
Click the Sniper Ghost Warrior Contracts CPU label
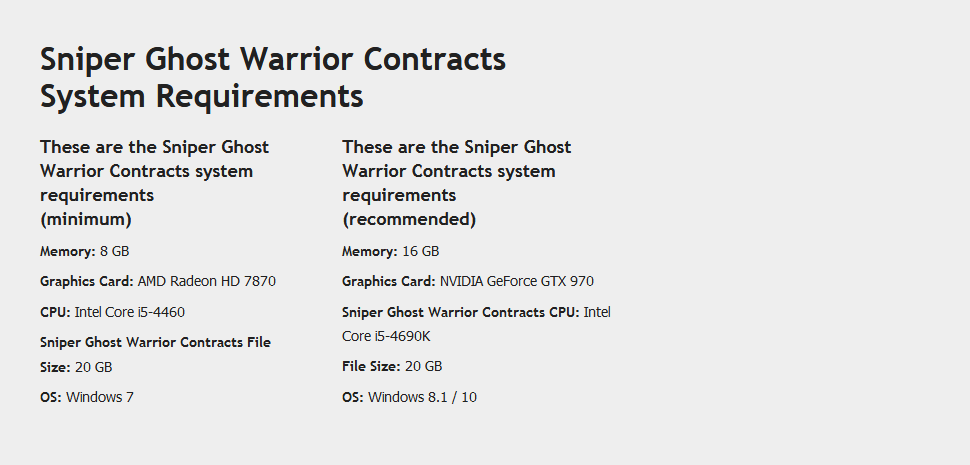point(460,312)
